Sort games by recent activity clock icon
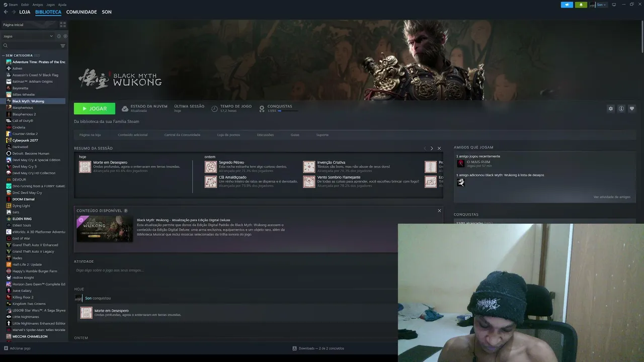Screen dimensions: 644x362 59,36
